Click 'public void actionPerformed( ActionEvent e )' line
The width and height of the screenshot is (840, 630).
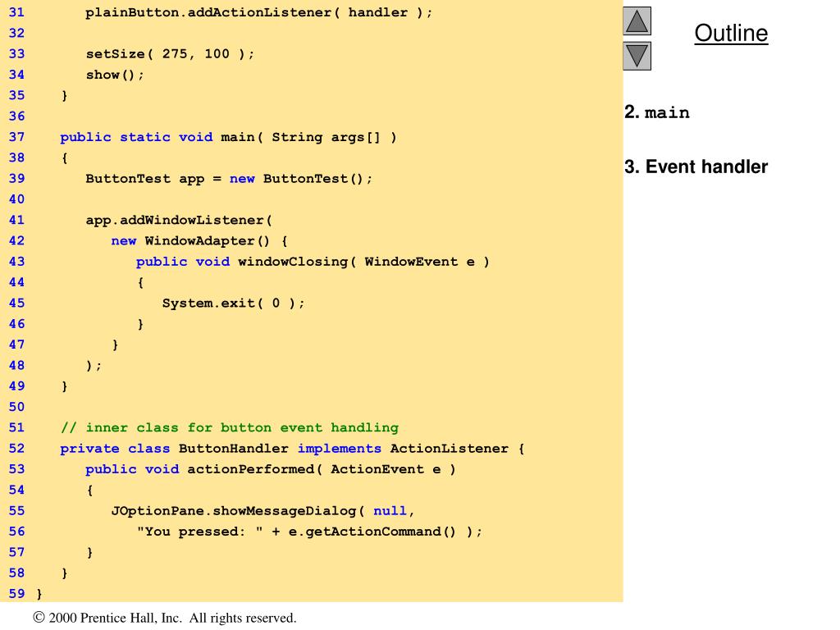[271, 469]
